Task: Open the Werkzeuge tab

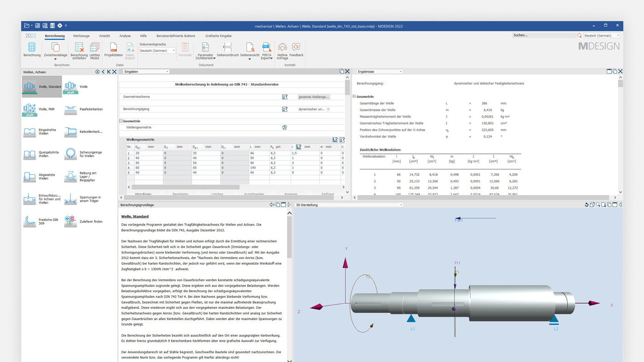Action: tap(81, 36)
